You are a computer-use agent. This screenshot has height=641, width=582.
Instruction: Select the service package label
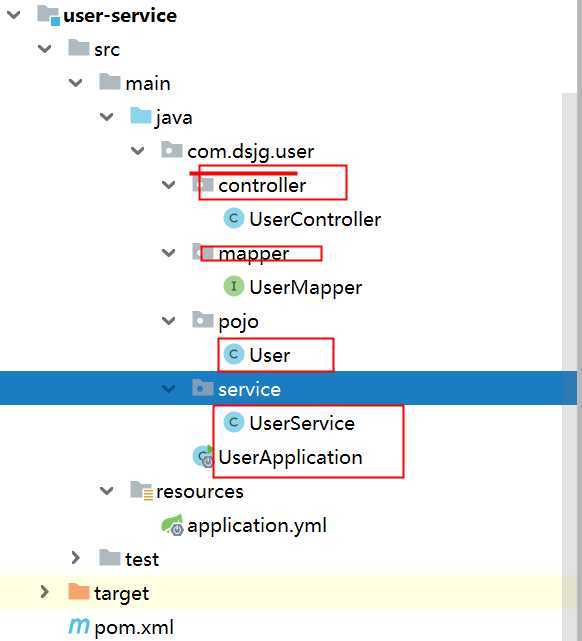(x=249, y=390)
